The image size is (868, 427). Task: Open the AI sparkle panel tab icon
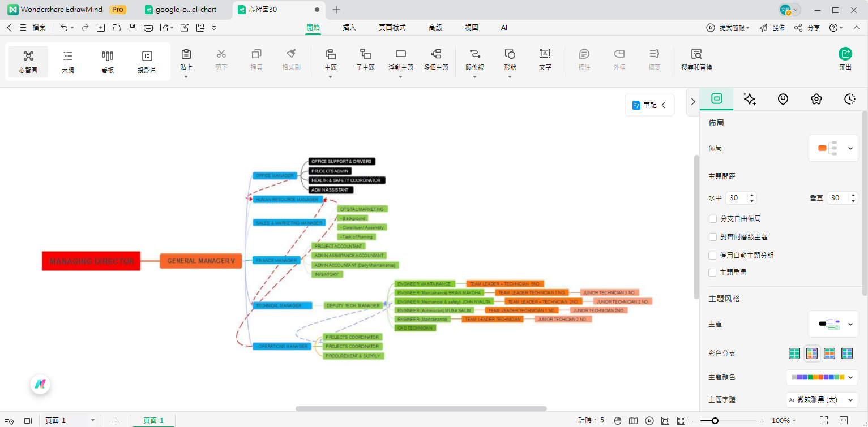(x=750, y=99)
